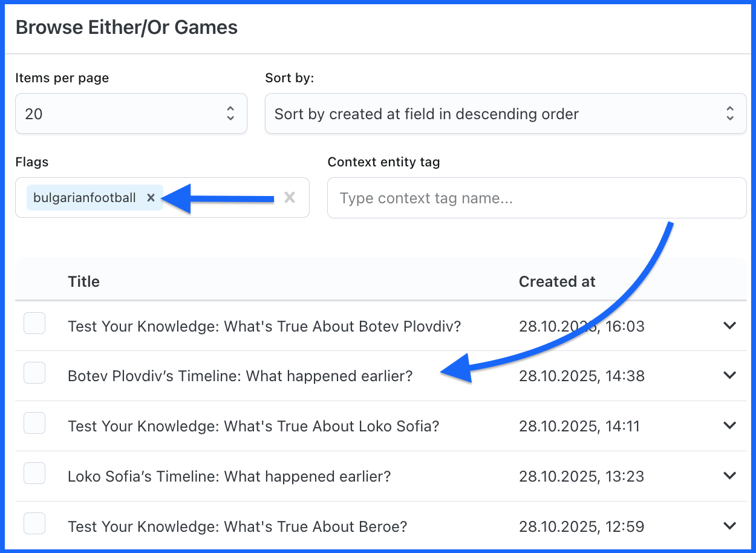This screenshot has width=756, height=553.
Task: Open "Botev Plovdiv's Timeline: What happened earlier?" title
Action: (240, 376)
